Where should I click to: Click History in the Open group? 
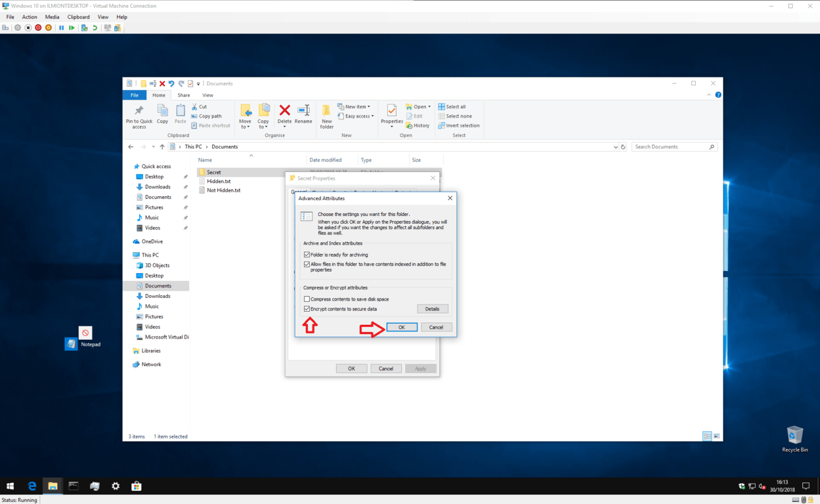coord(418,125)
